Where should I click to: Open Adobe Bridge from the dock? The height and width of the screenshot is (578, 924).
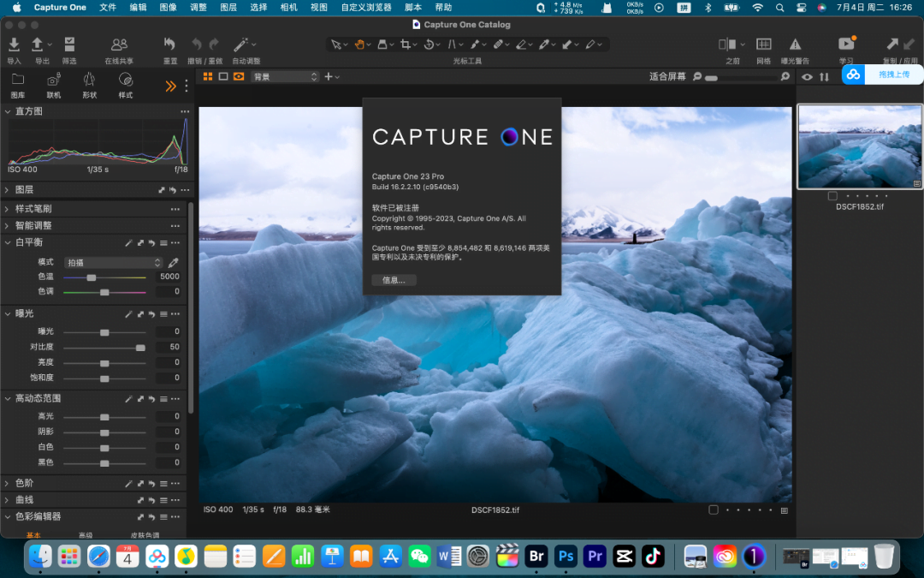tap(536, 556)
